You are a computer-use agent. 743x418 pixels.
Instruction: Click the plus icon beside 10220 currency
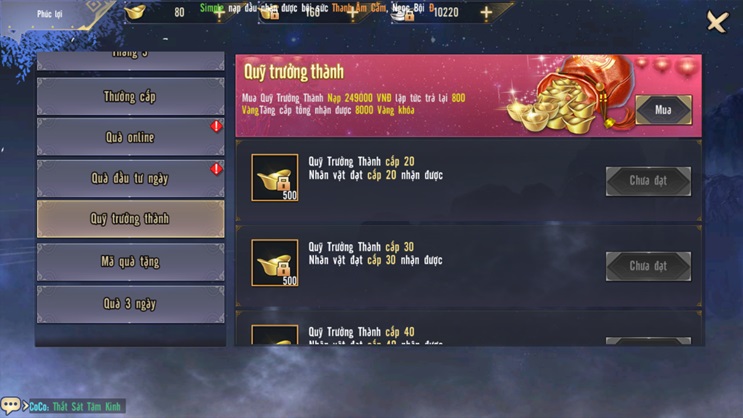[x=486, y=13]
